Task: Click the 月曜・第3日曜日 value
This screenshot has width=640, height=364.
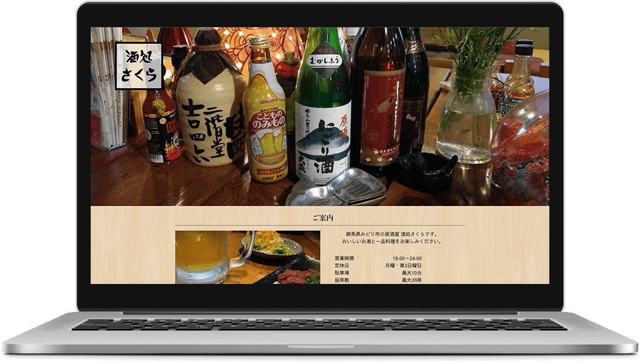Action: pos(403,265)
